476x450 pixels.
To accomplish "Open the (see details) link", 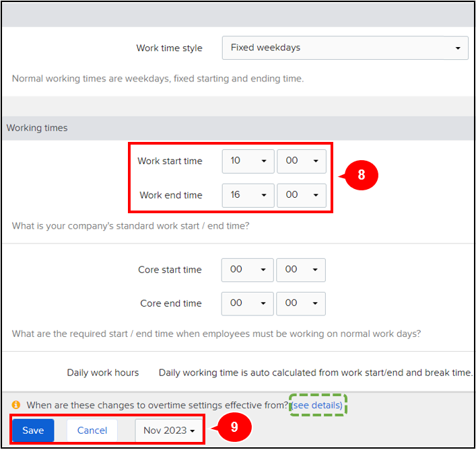I will pyautogui.click(x=317, y=405).
